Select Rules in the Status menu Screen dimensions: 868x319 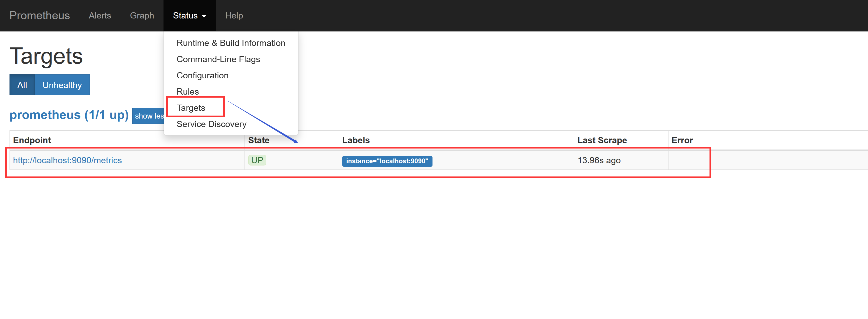coord(187,92)
